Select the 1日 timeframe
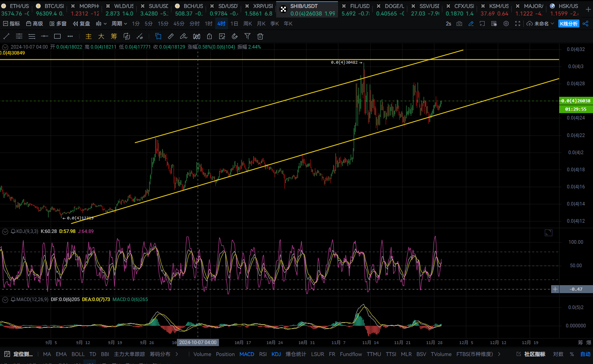593x364 pixels. [234, 24]
